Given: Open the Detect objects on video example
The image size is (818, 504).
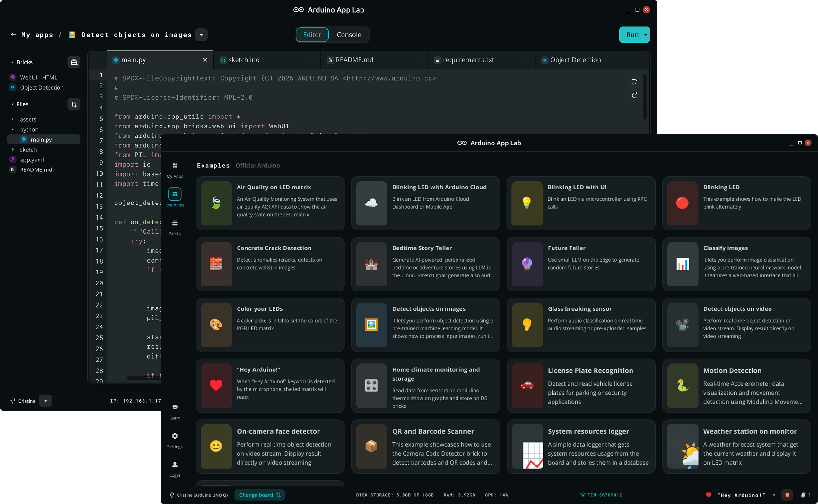Looking at the screenshot, I should [x=737, y=325].
